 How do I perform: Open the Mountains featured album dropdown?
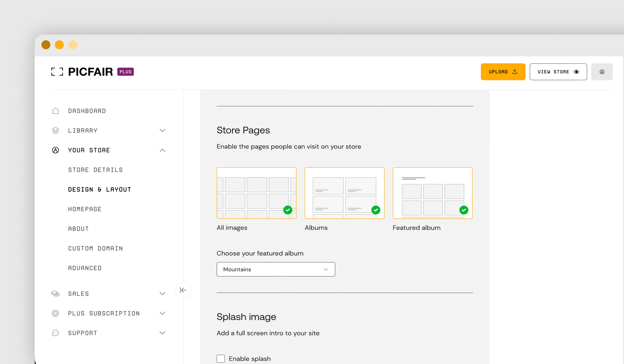pyautogui.click(x=276, y=269)
